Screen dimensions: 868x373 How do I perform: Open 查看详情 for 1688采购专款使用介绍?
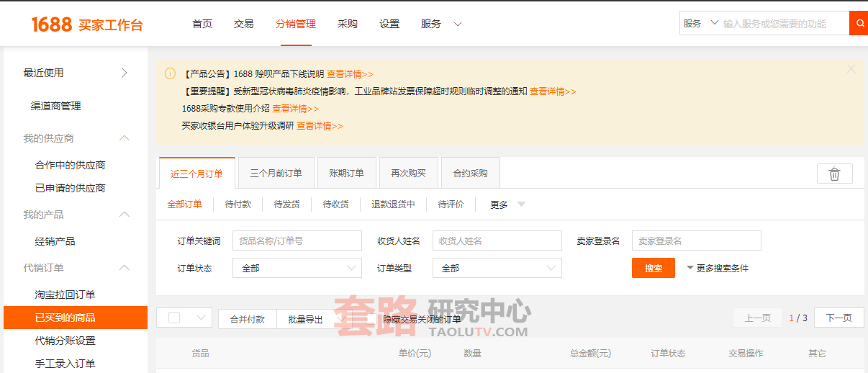tap(296, 108)
